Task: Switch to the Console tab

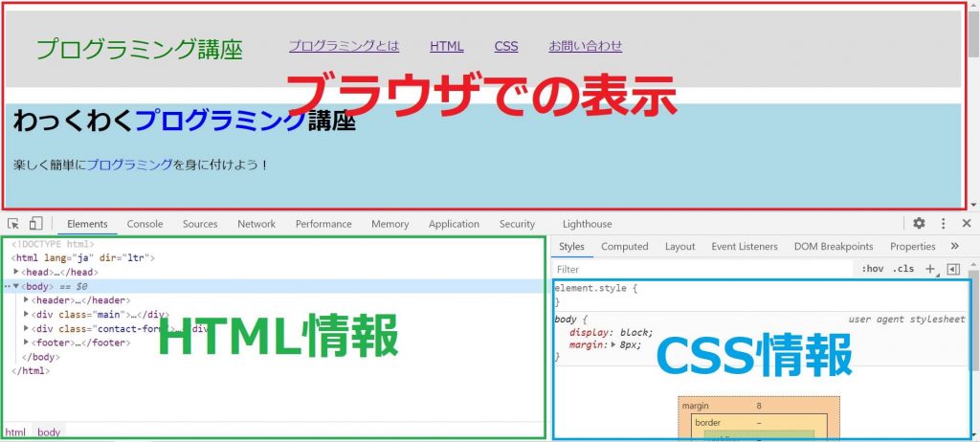Action: [145, 224]
